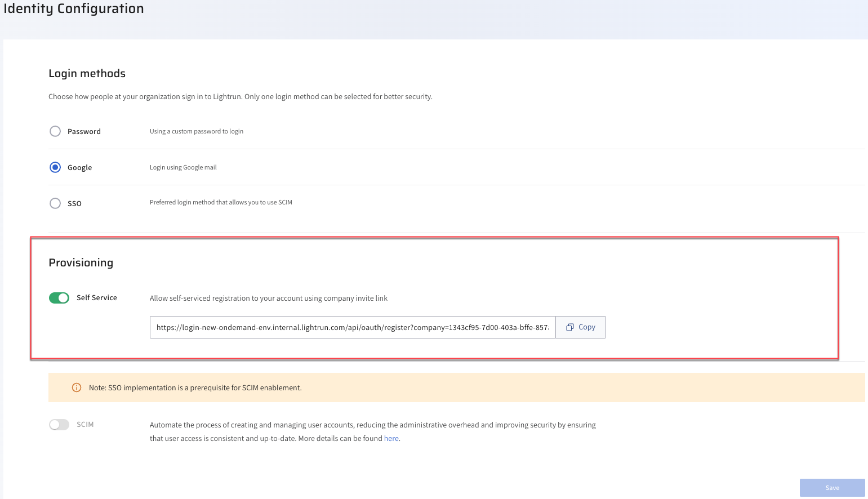Disable the Self Service toggle
This screenshot has height=499, width=868.
point(59,298)
